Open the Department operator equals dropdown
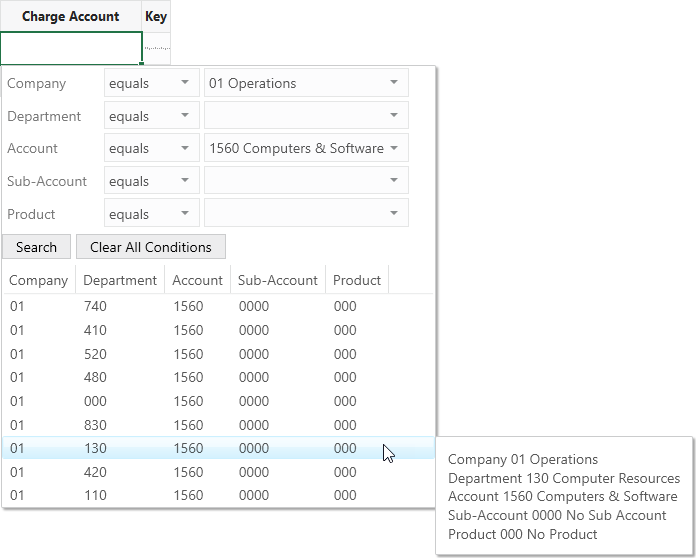 152,115
